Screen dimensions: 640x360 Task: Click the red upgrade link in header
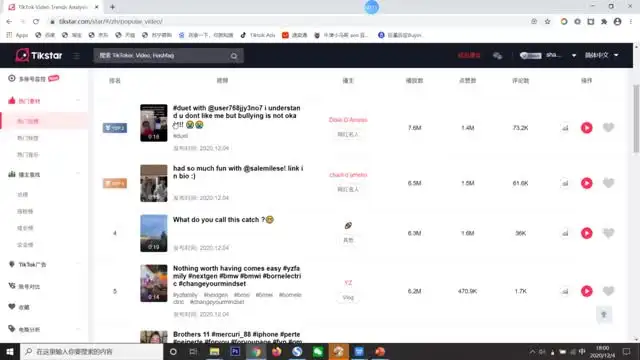pos(469,55)
